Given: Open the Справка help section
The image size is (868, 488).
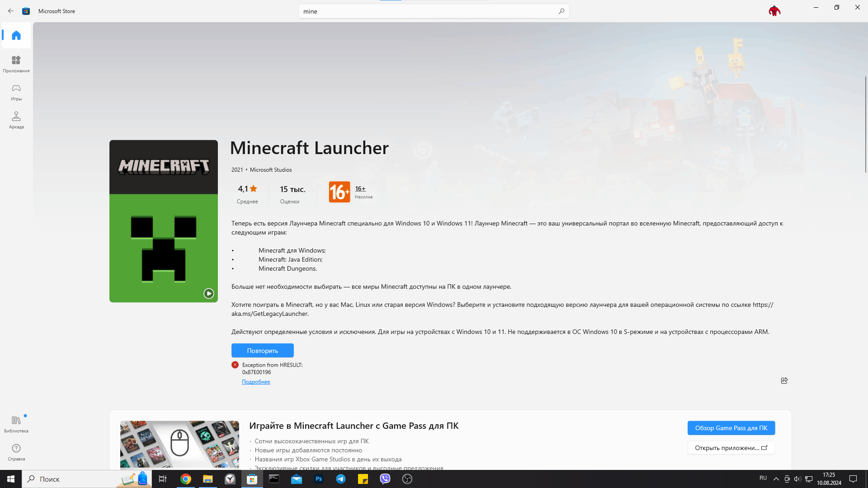Looking at the screenshot, I should pos(16,451).
